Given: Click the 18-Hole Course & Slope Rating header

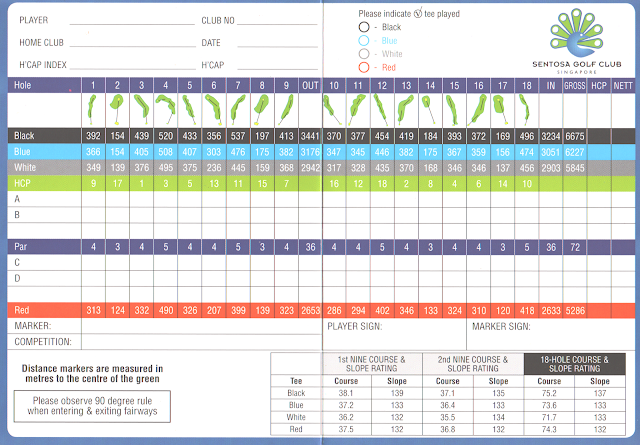Looking at the screenshot, I should (x=574, y=363).
